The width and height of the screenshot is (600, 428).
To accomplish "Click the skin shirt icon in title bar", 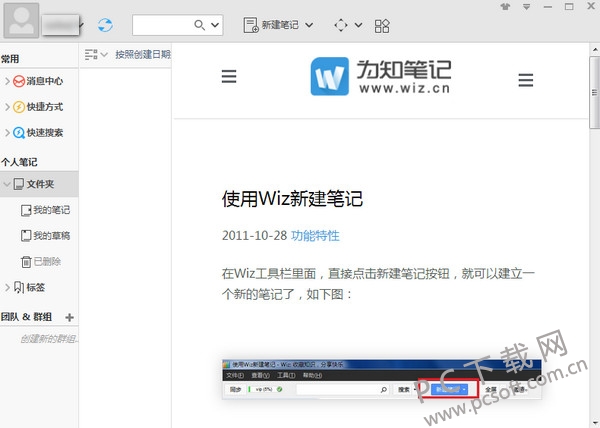I will (x=505, y=7).
